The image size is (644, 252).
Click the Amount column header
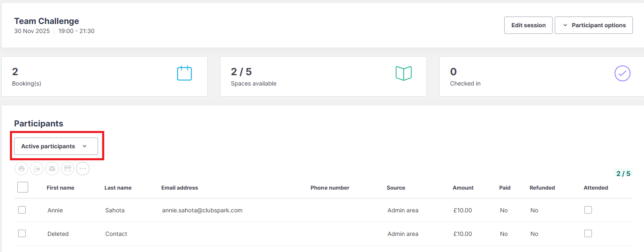tap(463, 188)
